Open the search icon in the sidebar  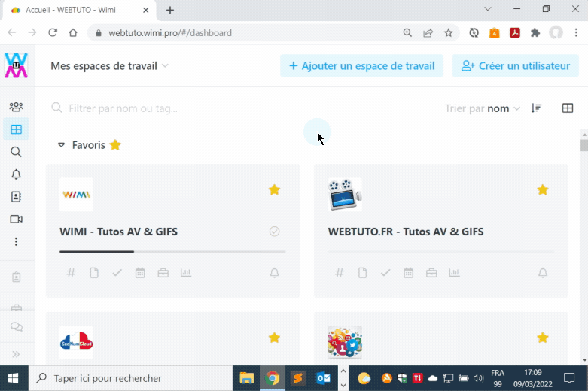point(16,152)
